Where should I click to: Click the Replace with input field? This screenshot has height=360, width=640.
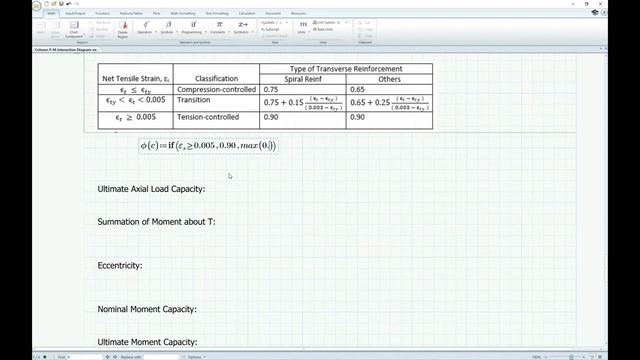(161, 357)
